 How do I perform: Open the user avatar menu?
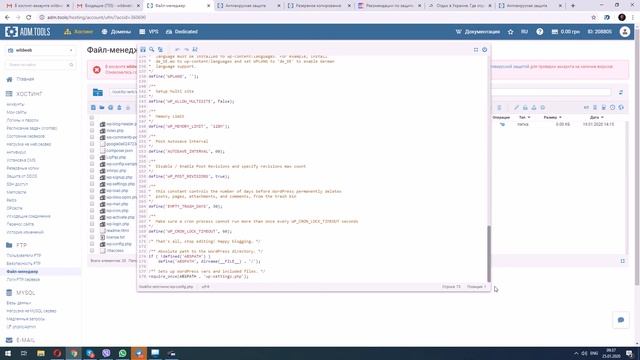point(624,31)
